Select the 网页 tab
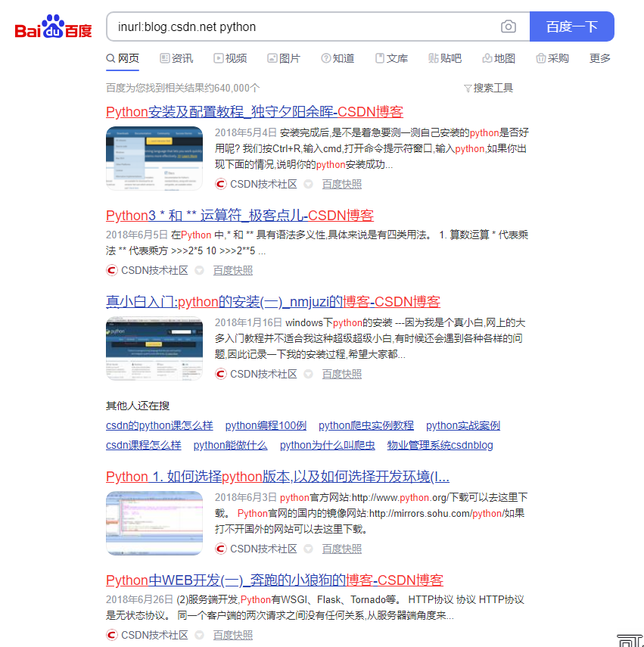This screenshot has height=647, width=644. (x=123, y=58)
